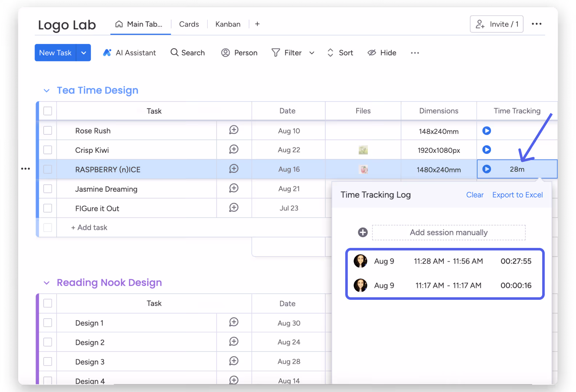The height and width of the screenshot is (392, 576).
Task: Check the FIGure it Out checkbox
Action: point(48,208)
